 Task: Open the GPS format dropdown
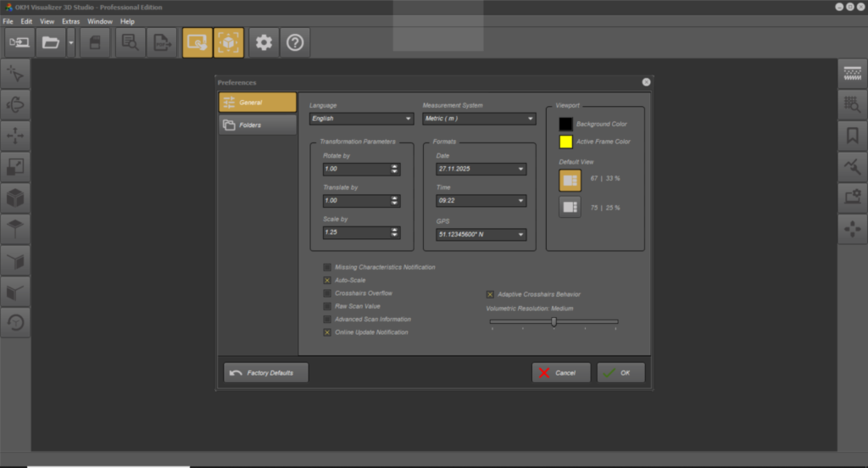point(481,235)
